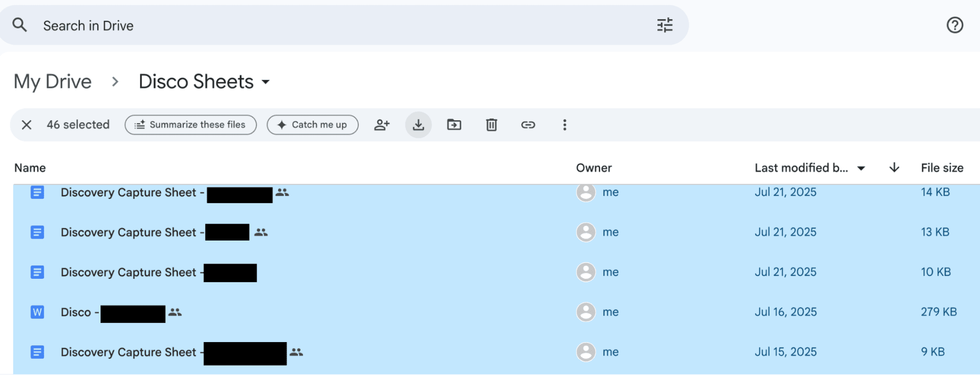Navigate to My Drive breadcrumb
The width and height of the screenshot is (980, 375).
(x=53, y=81)
